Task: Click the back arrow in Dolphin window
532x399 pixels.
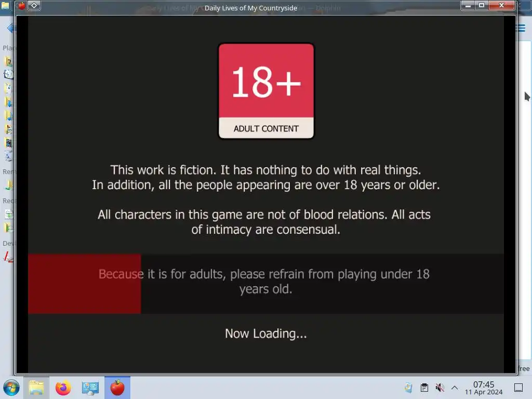Action: (10, 28)
